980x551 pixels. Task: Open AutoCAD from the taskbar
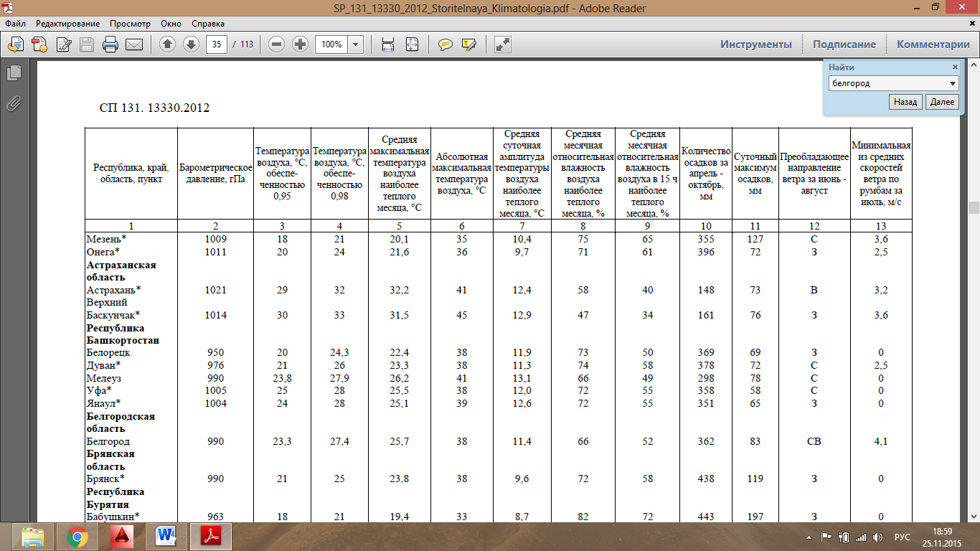[x=122, y=537]
